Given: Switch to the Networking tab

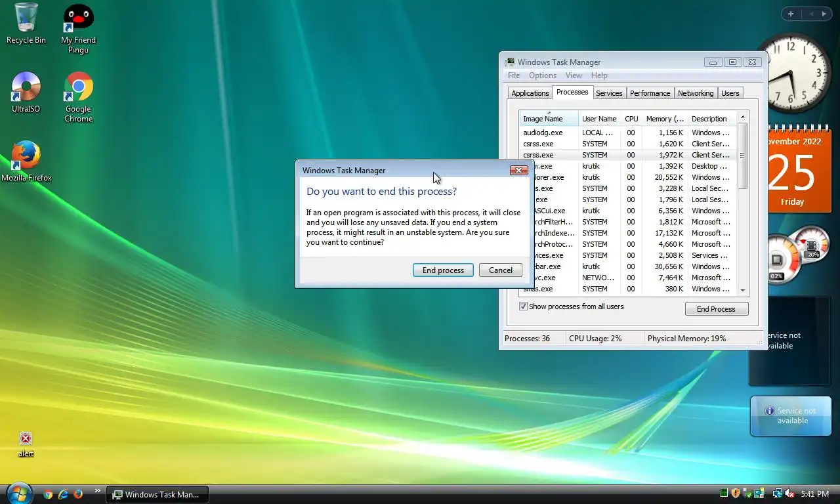Looking at the screenshot, I should coord(696,93).
